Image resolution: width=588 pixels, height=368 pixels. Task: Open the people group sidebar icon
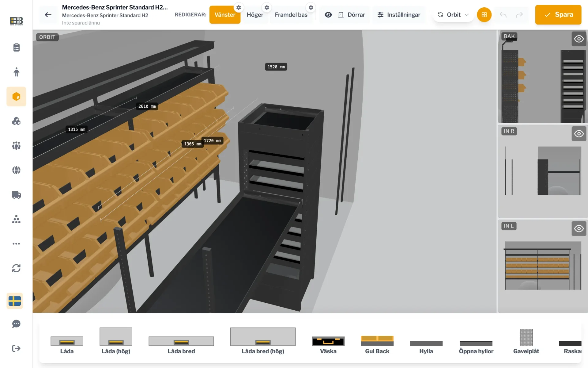[16, 146]
